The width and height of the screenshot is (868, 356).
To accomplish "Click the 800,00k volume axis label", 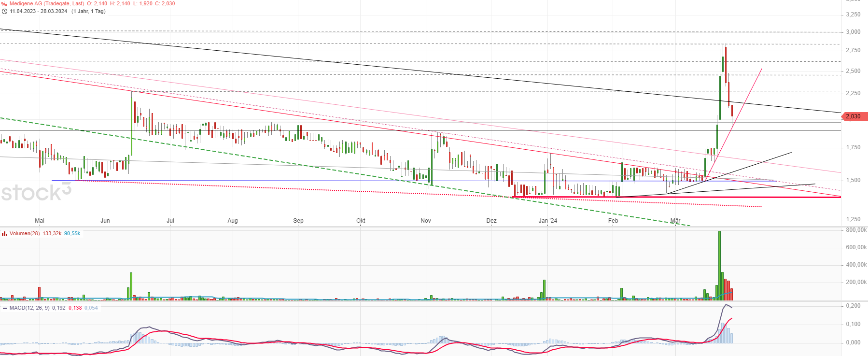I will (856, 230).
